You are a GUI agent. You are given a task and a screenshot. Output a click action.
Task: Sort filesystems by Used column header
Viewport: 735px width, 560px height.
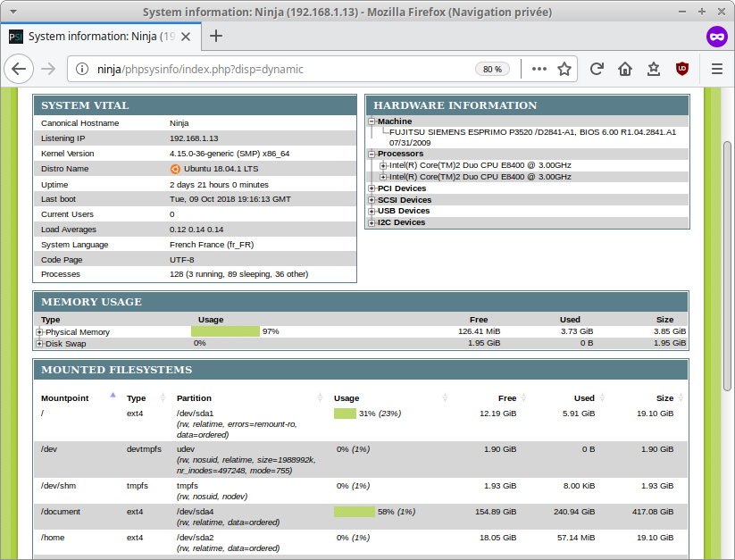click(x=584, y=397)
